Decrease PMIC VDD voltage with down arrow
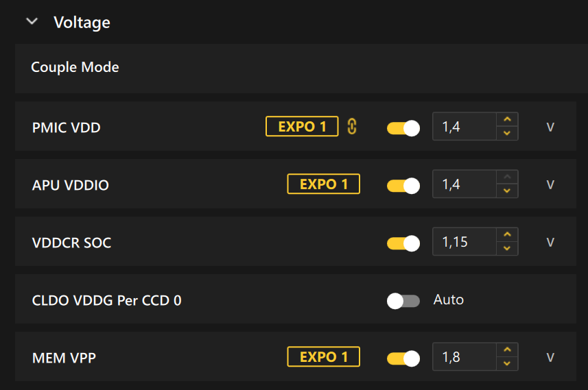Screen dimensions: 588x390 pos(507,133)
